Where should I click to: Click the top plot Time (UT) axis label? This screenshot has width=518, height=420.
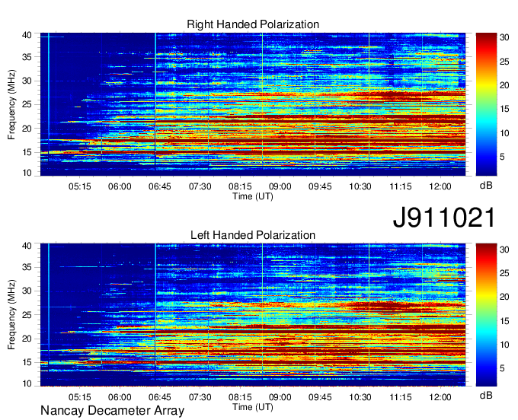coord(253,196)
